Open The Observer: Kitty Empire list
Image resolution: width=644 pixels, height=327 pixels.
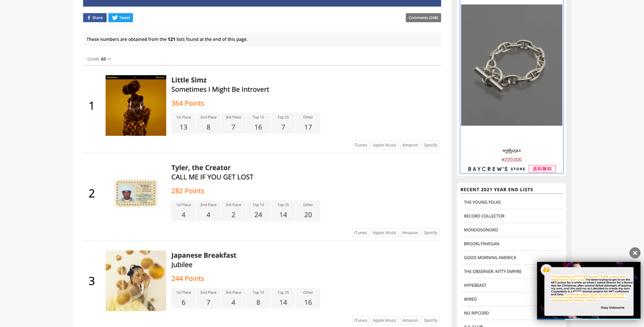coord(492,271)
